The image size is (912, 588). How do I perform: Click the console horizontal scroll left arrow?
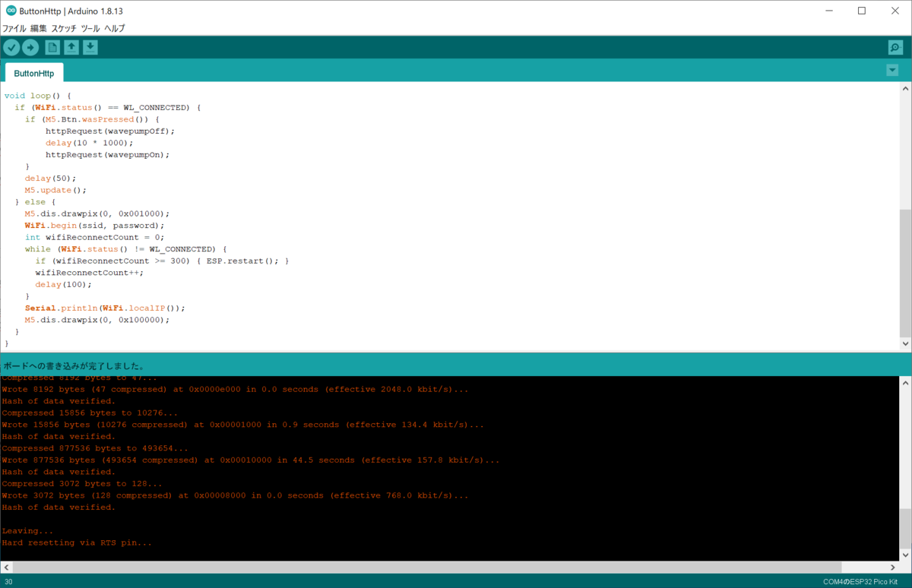[6, 567]
